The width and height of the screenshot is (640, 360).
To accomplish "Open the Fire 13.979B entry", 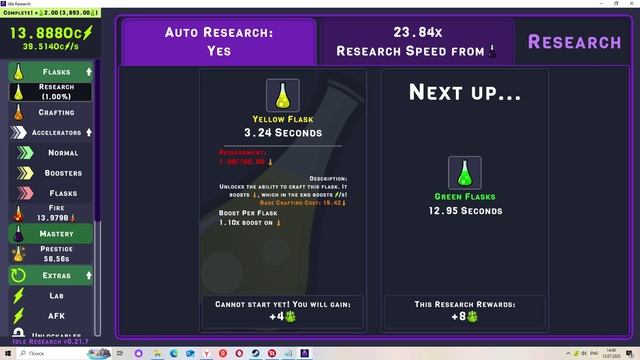I will [x=51, y=213].
